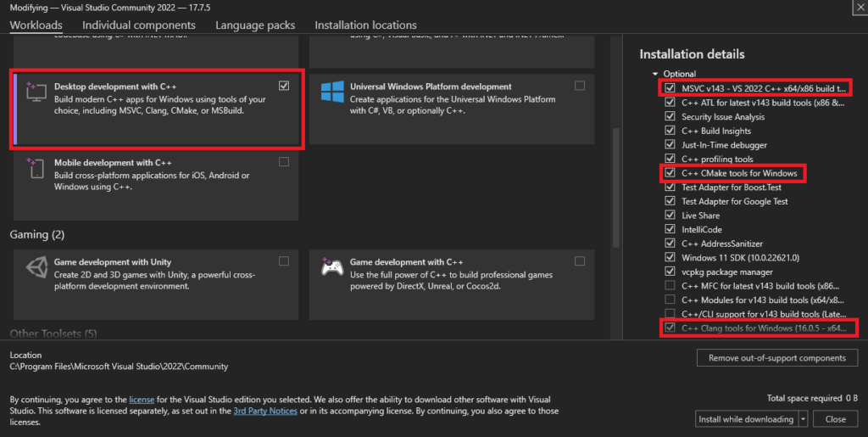Viewport: 868px width, 437px height.
Task: Toggle the MSVC v143 build tools checkbox
Action: pyautogui.click(x=670, y=88)
